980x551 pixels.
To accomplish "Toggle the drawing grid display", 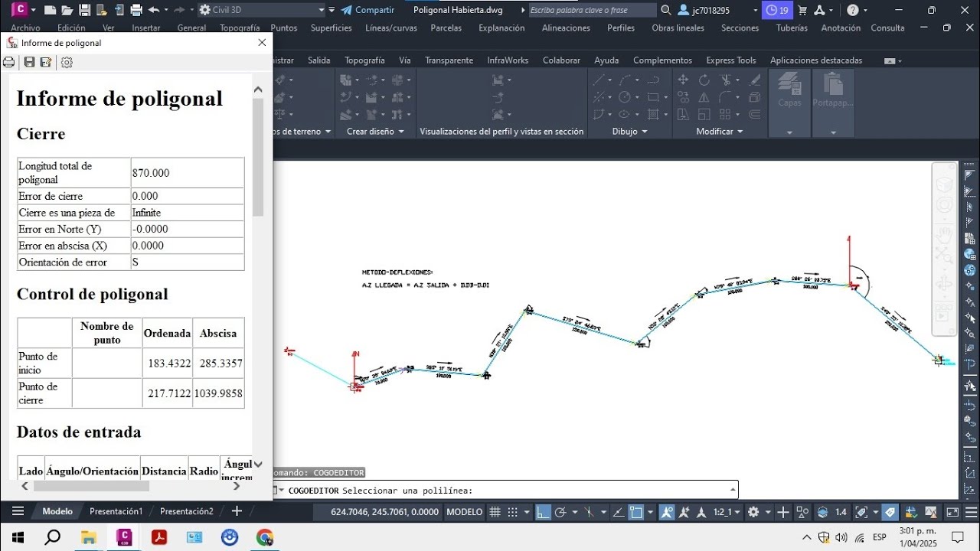I will tap(495, 512).
